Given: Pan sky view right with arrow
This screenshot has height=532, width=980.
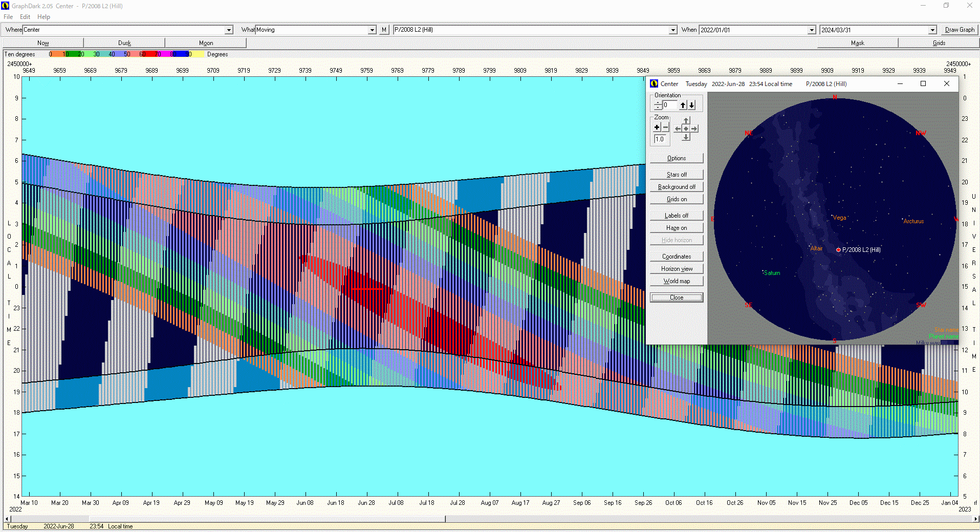Looking at the screenshot, I should [x=694, y=129].
